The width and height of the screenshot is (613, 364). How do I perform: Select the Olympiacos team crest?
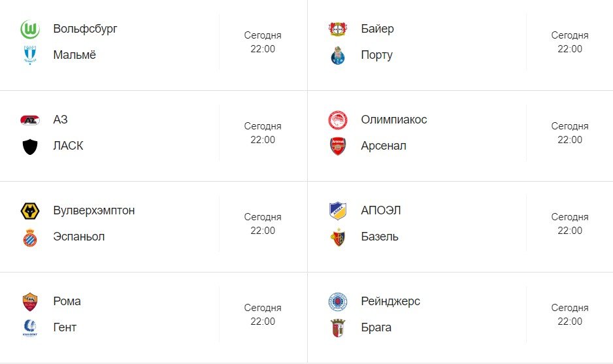pyautogui.click(x=337, y=120)
